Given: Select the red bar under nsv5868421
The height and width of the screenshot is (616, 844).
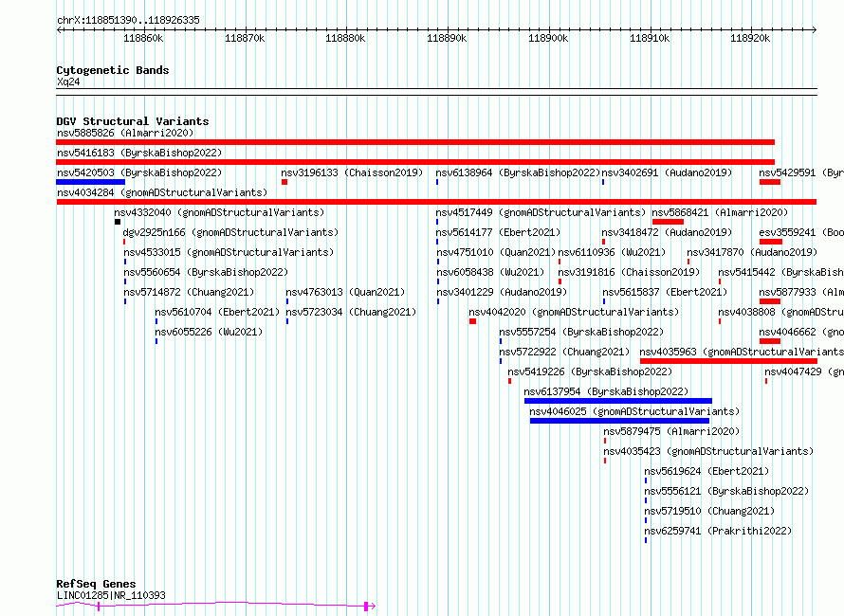Looking at the screenshot, I should 668,222.
